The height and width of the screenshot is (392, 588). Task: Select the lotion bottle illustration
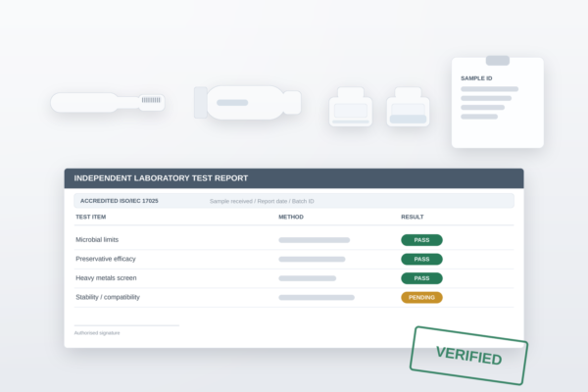click(248, 103)
